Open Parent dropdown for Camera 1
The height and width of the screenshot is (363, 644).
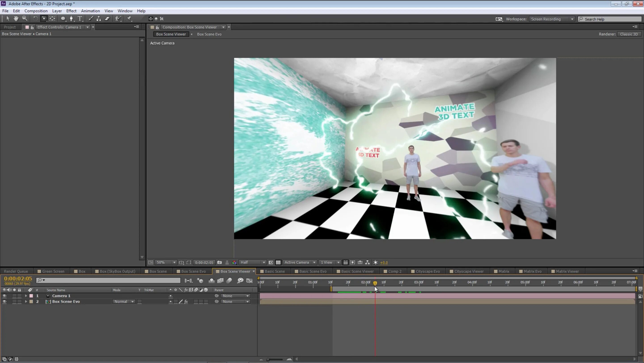tap(235, 296)
